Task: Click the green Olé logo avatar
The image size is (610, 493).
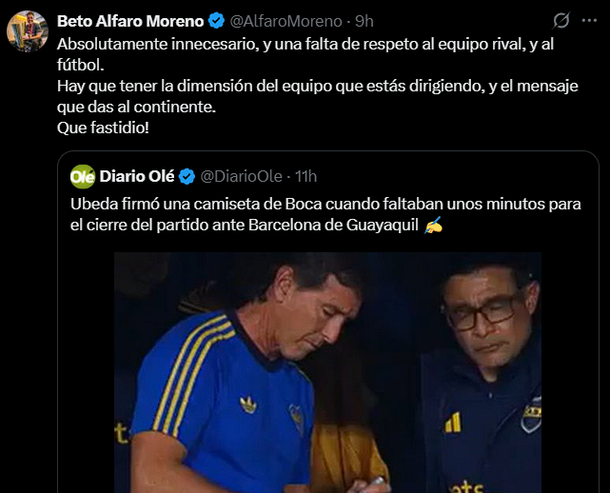Action: (82, 177)
